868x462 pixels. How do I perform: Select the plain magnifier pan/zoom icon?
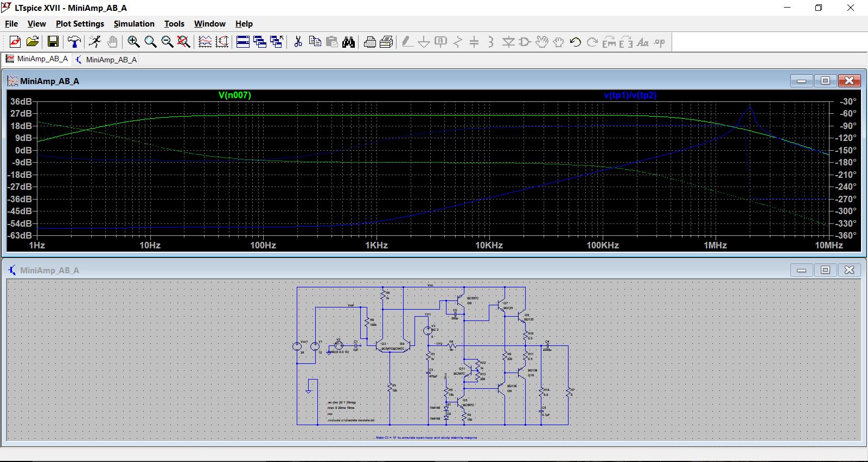150,42
